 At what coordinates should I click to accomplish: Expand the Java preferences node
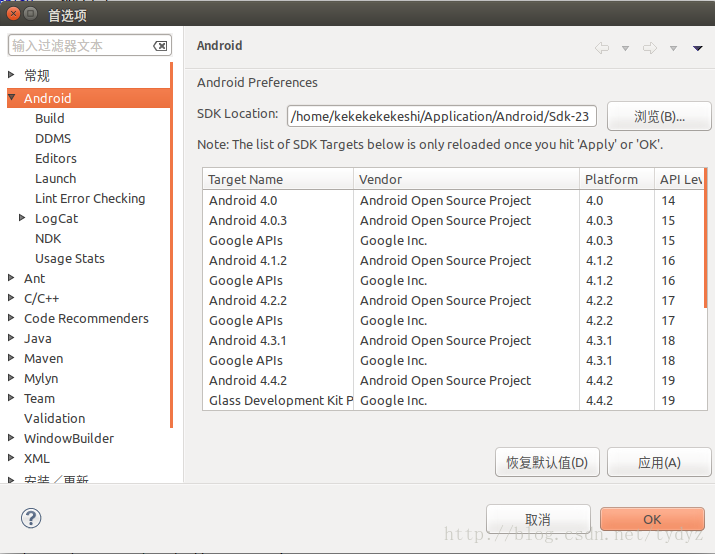tap(11, 338)
